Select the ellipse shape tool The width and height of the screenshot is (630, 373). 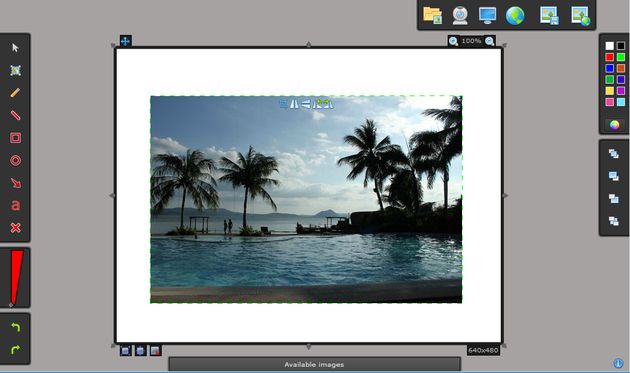click(x=15, y=160)
